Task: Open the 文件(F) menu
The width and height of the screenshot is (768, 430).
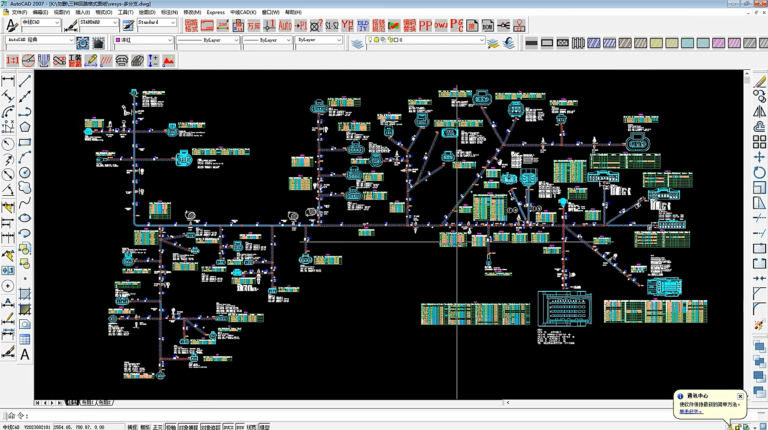Action: coord(19,12)
